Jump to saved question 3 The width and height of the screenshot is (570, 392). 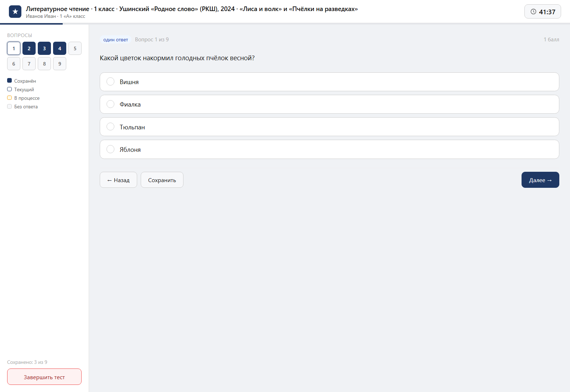pos(44,48)
